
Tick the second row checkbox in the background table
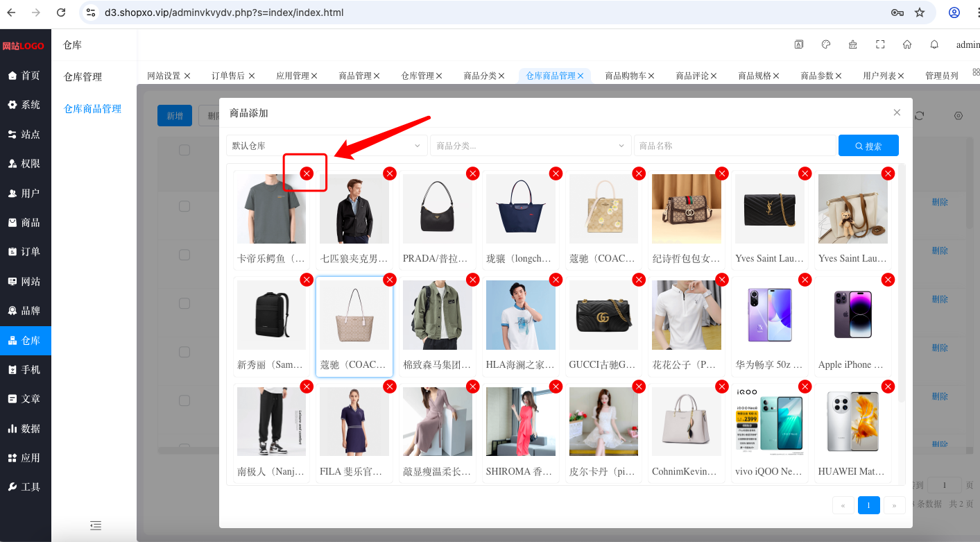[x=184, y=255]
